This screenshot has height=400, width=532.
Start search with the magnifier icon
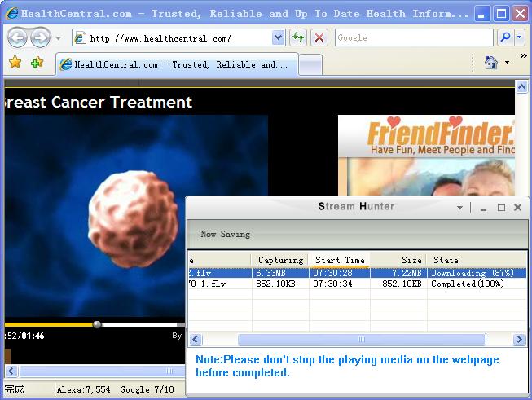click(x=506, y=37)
